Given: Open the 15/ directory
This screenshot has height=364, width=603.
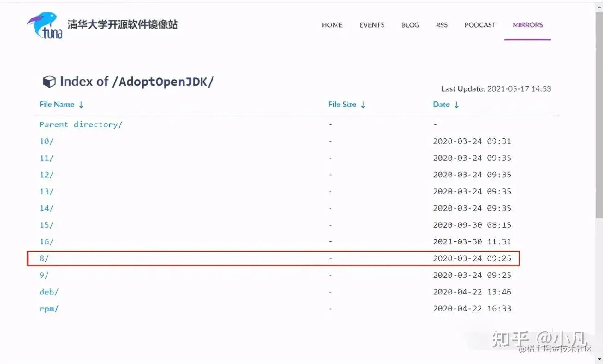Looking at the screenshot, I should [x=46, y=225].
